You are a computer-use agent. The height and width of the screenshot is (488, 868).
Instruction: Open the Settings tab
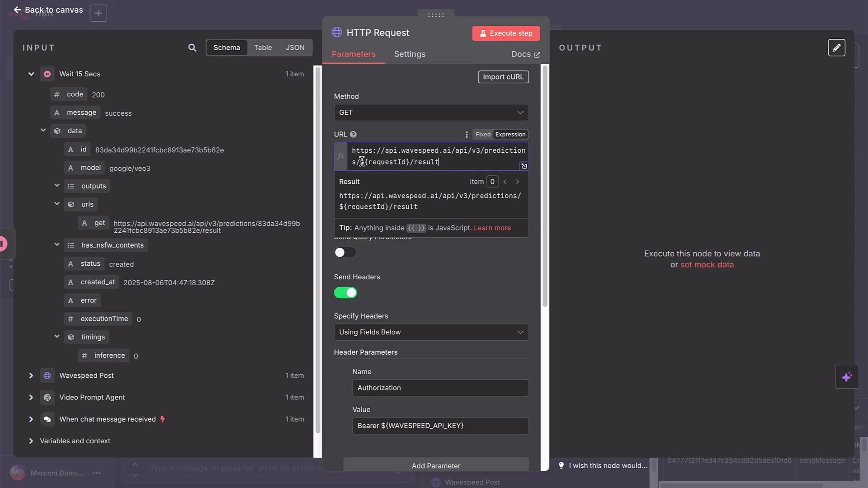point(410,54)
